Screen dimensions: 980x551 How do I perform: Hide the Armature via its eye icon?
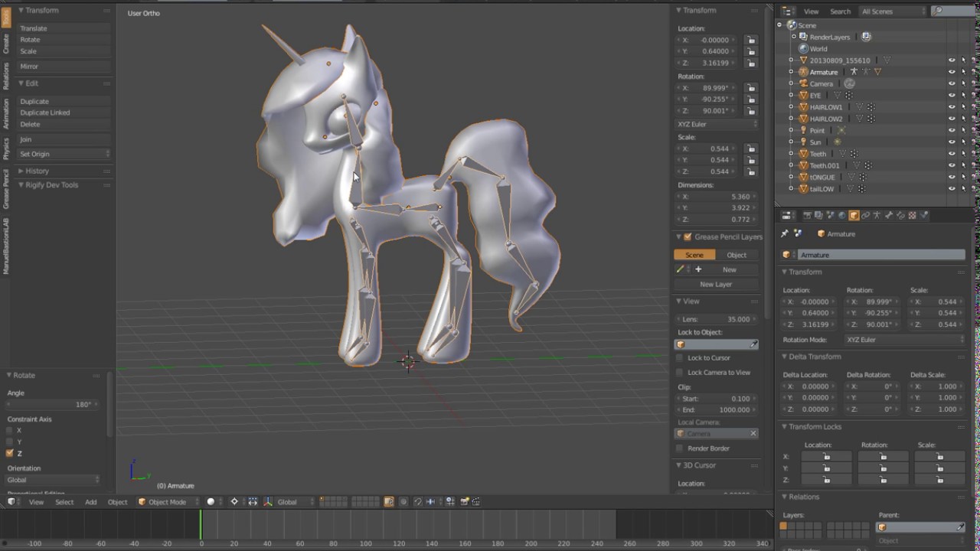coord(952,72)
